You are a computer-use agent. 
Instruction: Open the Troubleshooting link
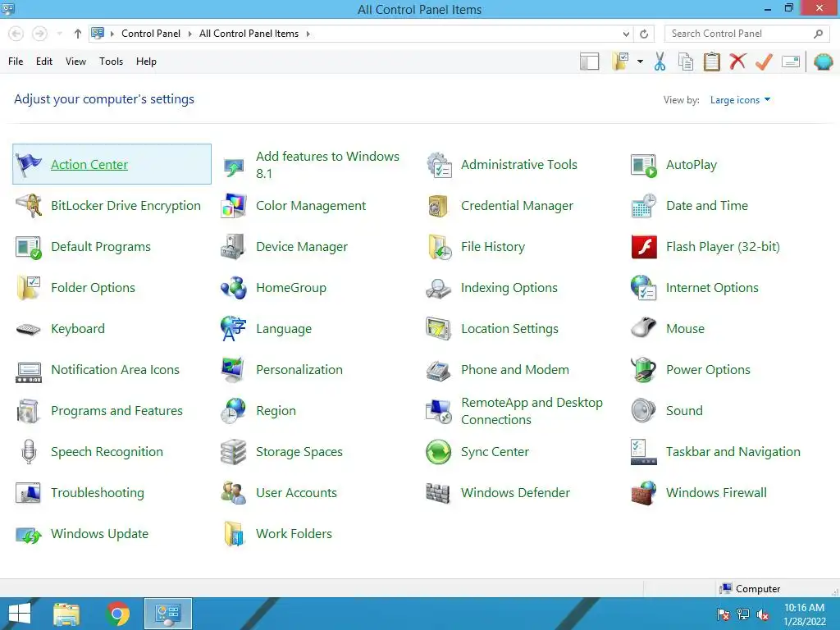coord(98,493)
